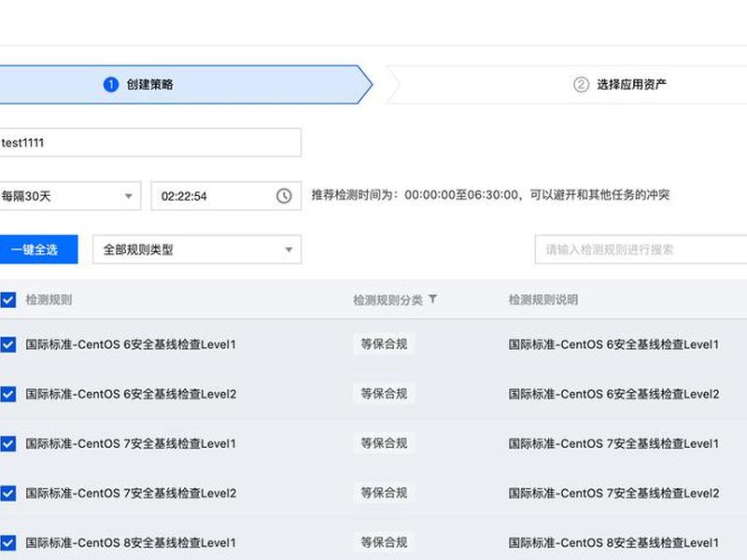The image size is (747, 560).
Task: Go to the 选择应用资产 step tab
Action: (x=567, y=84)
